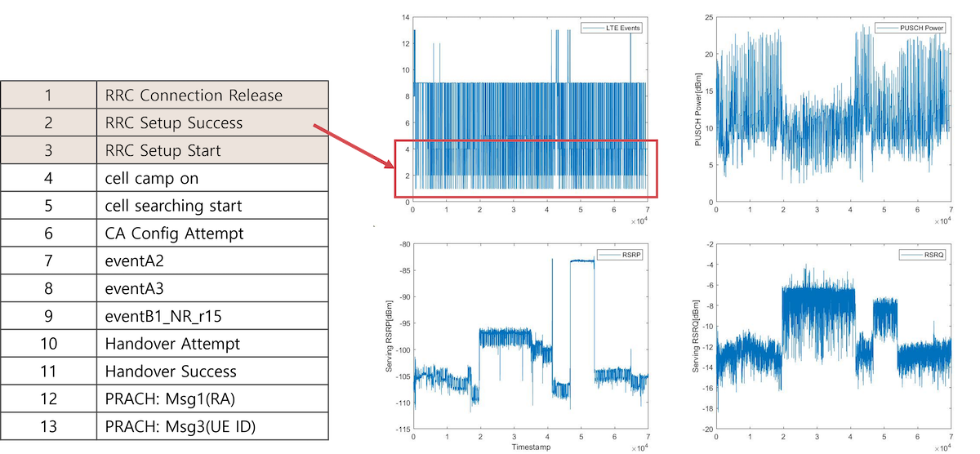Image resolution: width=980 pixels, height=454 pixels.
Task: Click the number 13 cell in the table
Action: tap(48, 427)
